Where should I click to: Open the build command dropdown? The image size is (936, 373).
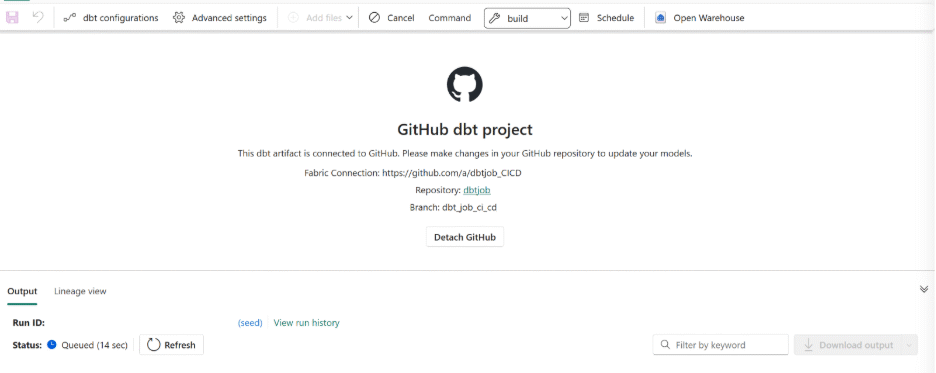pyautogui.click(x=527, y=18)
